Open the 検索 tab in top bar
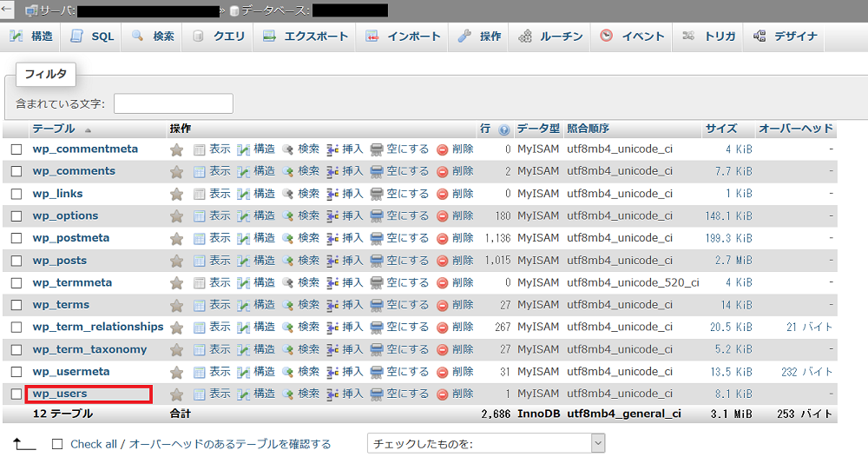Viewport: 868px width, 457px height. [x=153, y=36]
